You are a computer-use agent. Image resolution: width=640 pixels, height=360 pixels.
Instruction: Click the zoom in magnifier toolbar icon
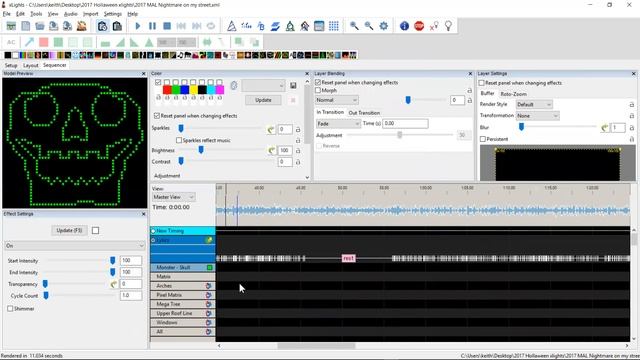[354, 26]
